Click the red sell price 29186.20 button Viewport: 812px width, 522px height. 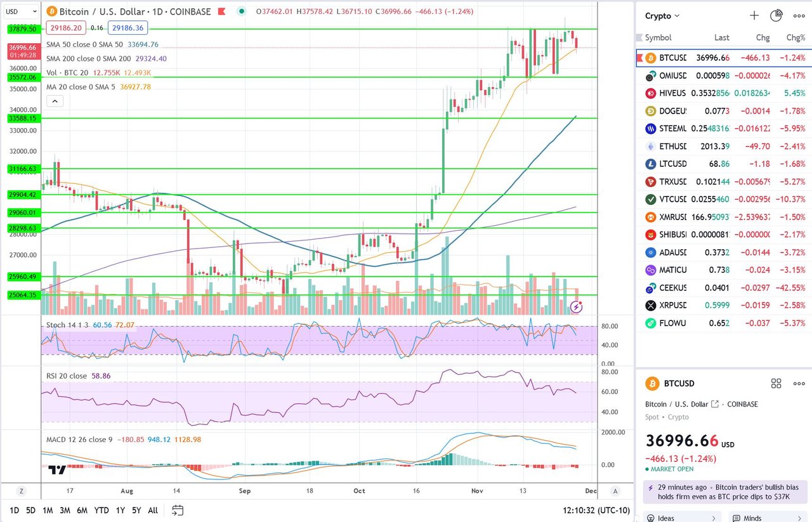point(66,28)
